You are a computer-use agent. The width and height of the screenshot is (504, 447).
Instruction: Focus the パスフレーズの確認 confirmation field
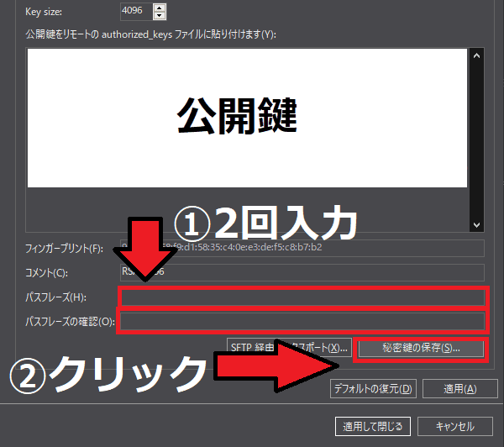pyautogui.click(x=302, y=321)
